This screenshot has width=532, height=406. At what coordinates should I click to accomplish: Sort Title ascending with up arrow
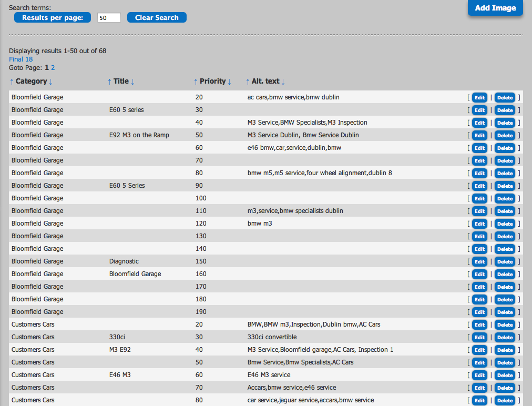pos(109,82)
